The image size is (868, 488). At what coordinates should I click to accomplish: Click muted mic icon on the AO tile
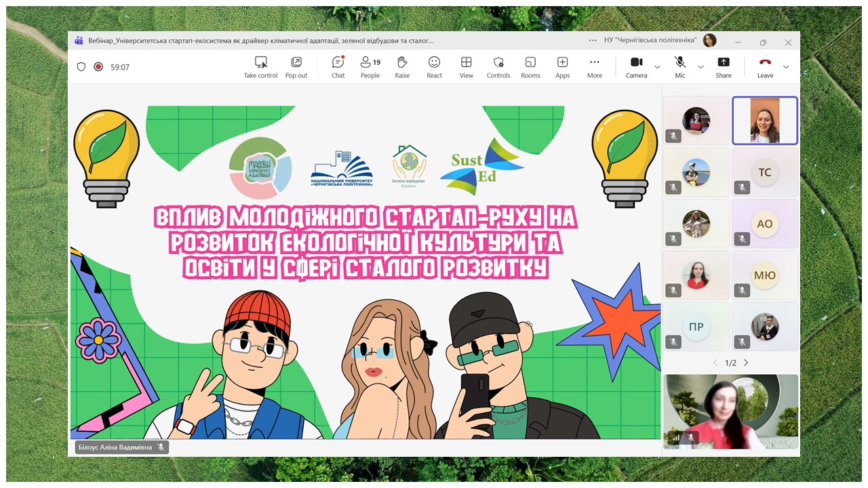point(742,239)
